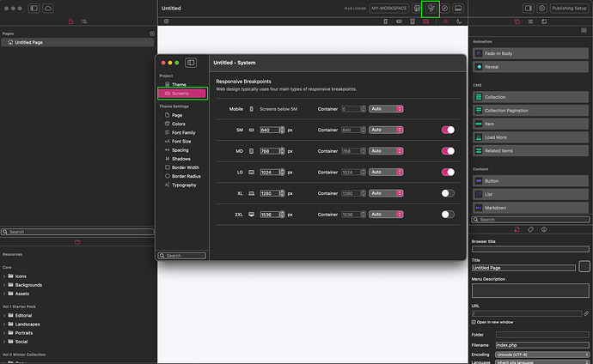Viewport: 593px width, 364px height.
Task: Enable the 2XL breakpoint toggle
Action: pos(448,215)
